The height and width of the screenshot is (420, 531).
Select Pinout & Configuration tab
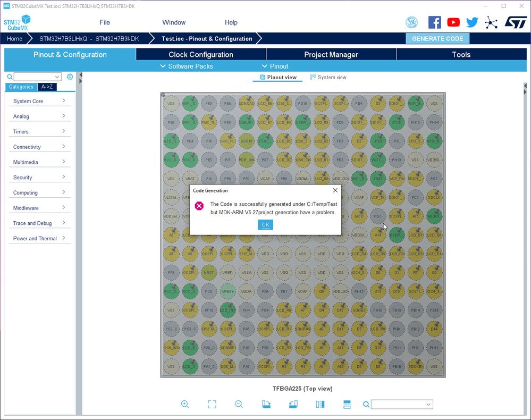click(x=70, y=55)
